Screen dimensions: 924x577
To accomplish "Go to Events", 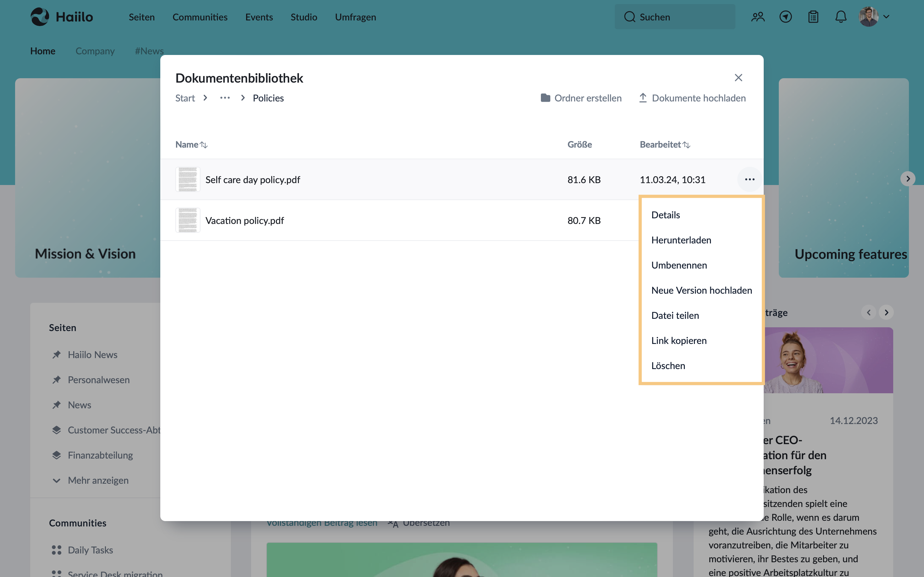I will (x=259, y=17).
